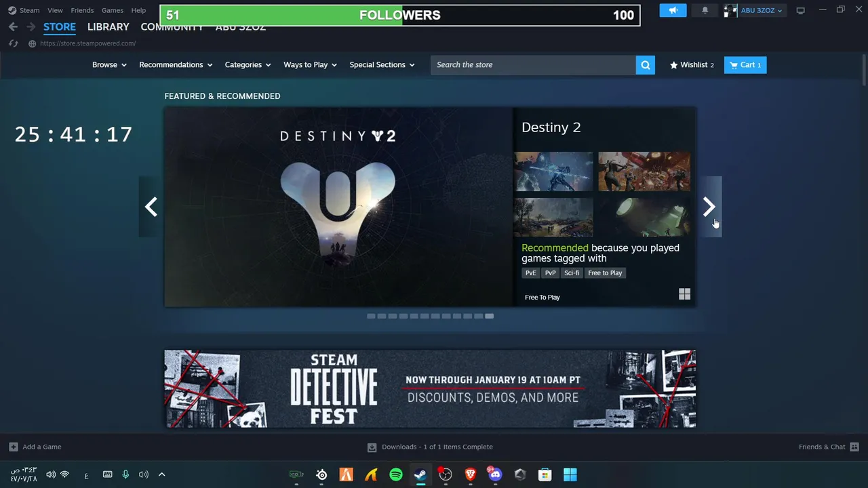Expand the Categories dropdown

click(x=248, y=65)
